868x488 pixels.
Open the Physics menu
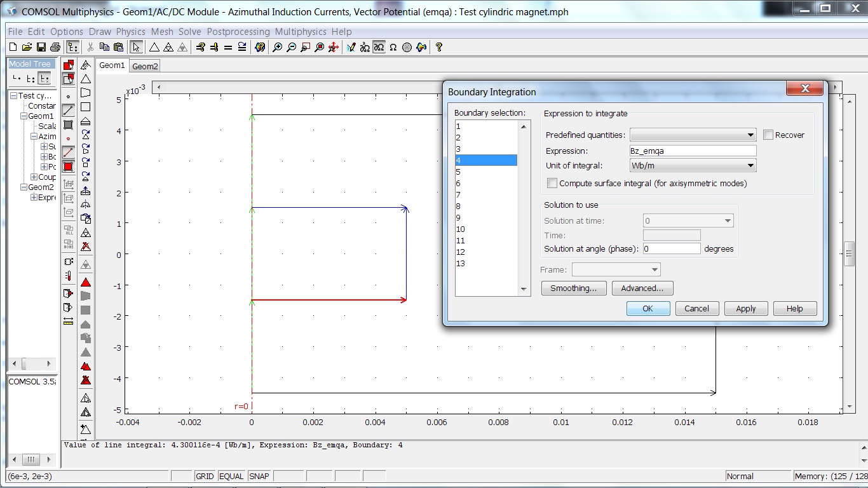pyautogui.click(x=131, y=32)
